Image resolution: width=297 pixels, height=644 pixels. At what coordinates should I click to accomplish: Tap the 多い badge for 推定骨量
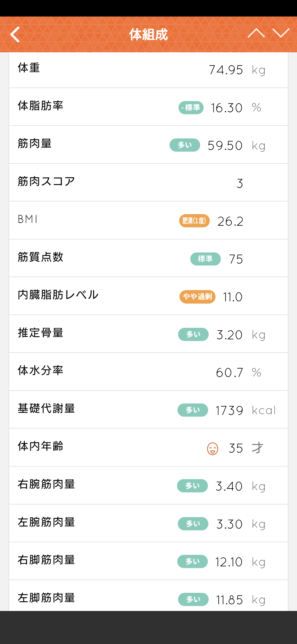(193, 334)
